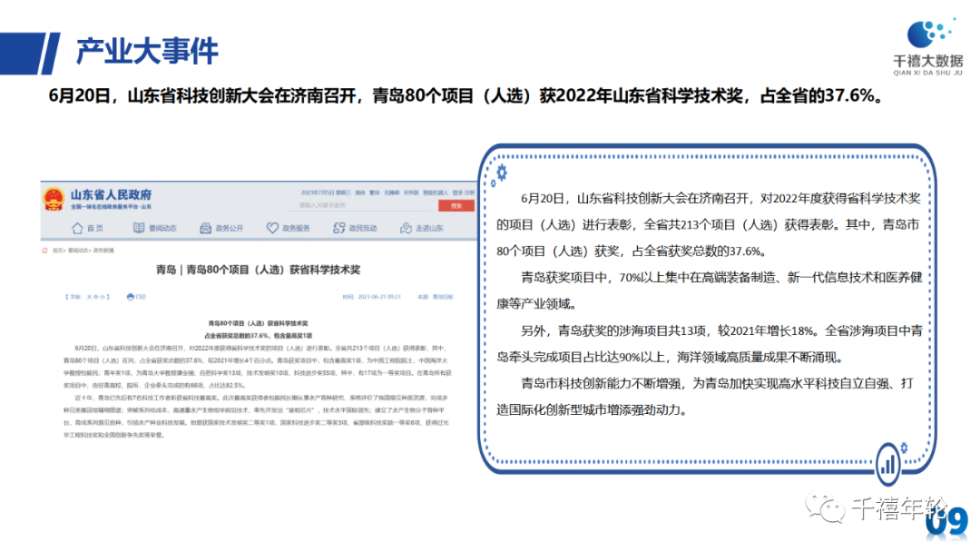Click the bar chart icon on text box border
The height and width of the screenshot is (552, 980).
click(887, 464)
